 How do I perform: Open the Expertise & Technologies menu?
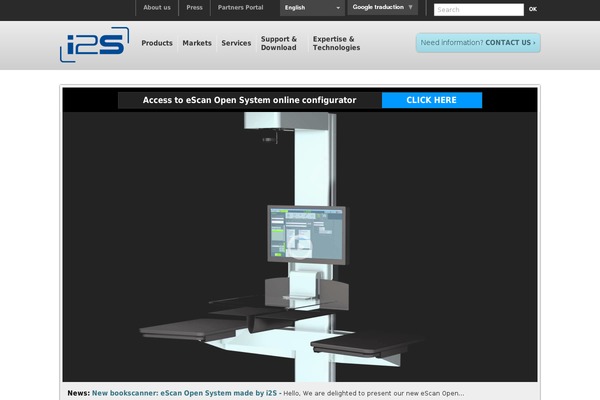tap(336, 43)
